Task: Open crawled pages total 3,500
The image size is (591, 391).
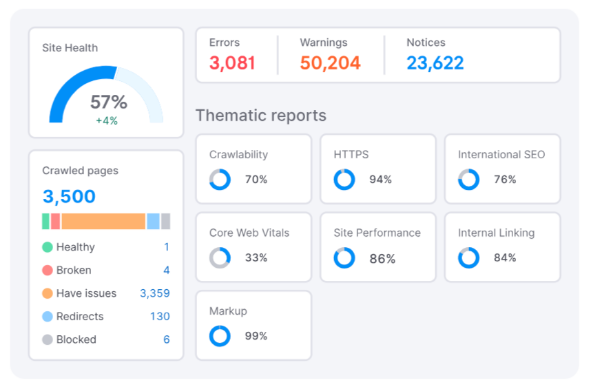Action: [69, 196]
